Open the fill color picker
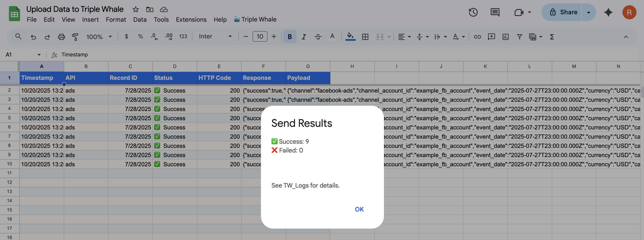Image resolution: width=644 pixels, height=240 pixels. tap(350, 37)
